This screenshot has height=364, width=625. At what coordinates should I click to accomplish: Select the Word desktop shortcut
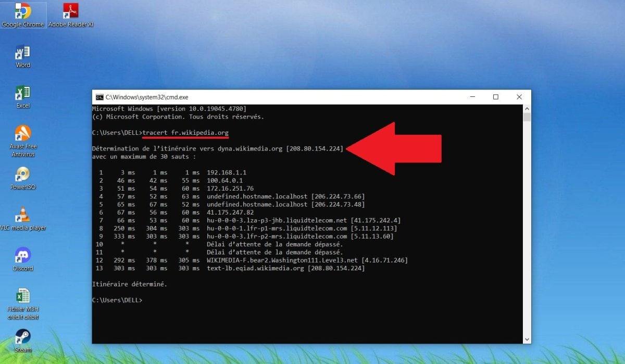pos(23,56)
